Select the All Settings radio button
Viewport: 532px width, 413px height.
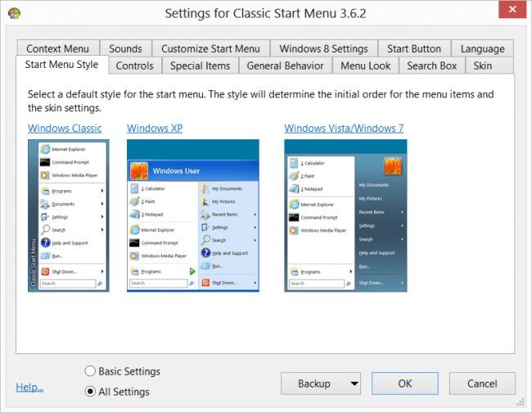pyautogui.click(x=90, y=391)
